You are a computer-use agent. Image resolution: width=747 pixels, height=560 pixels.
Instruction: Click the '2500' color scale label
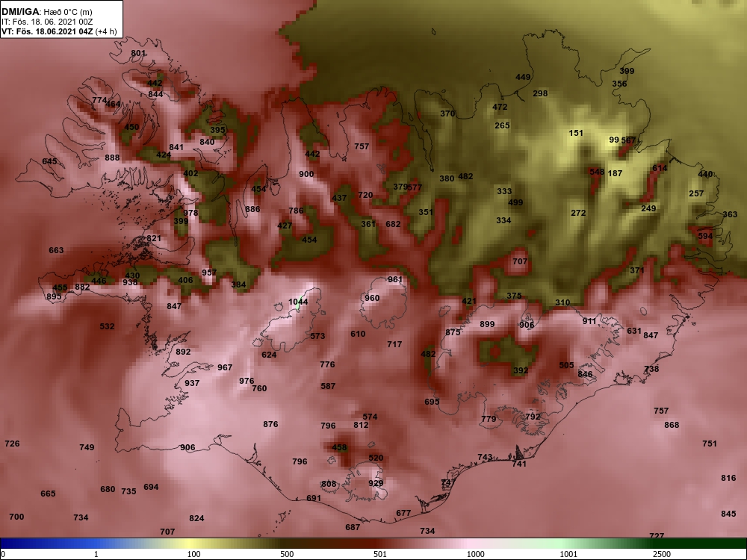pyautogui.click(x=662, y=554)
